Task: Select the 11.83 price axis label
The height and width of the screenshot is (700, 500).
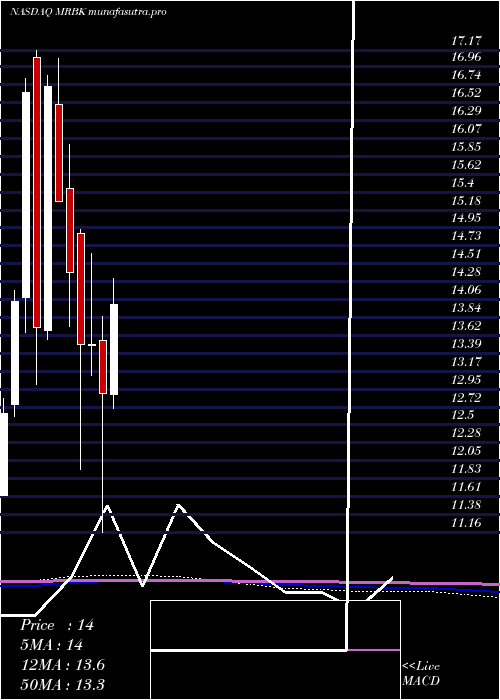Action: 466,468
